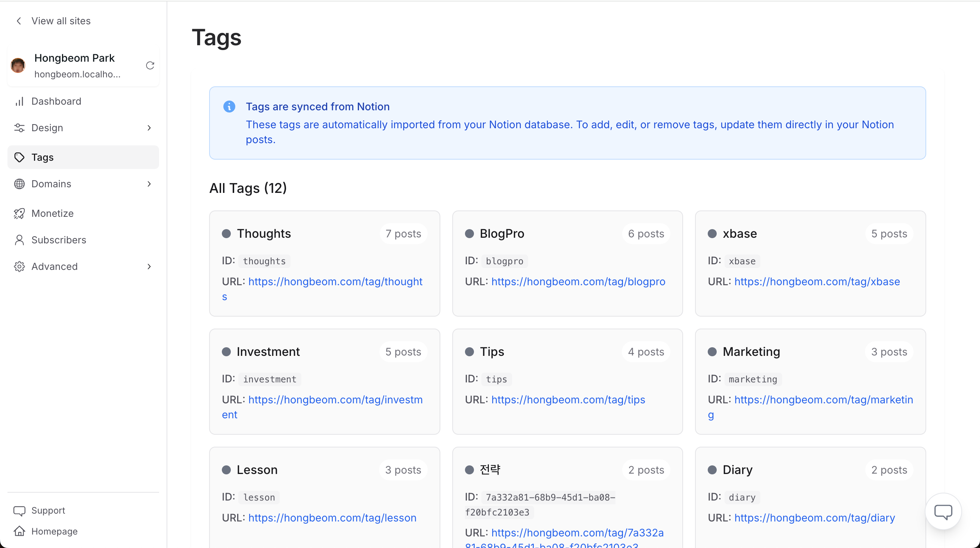Open the Support link

[x=48, y=511]
